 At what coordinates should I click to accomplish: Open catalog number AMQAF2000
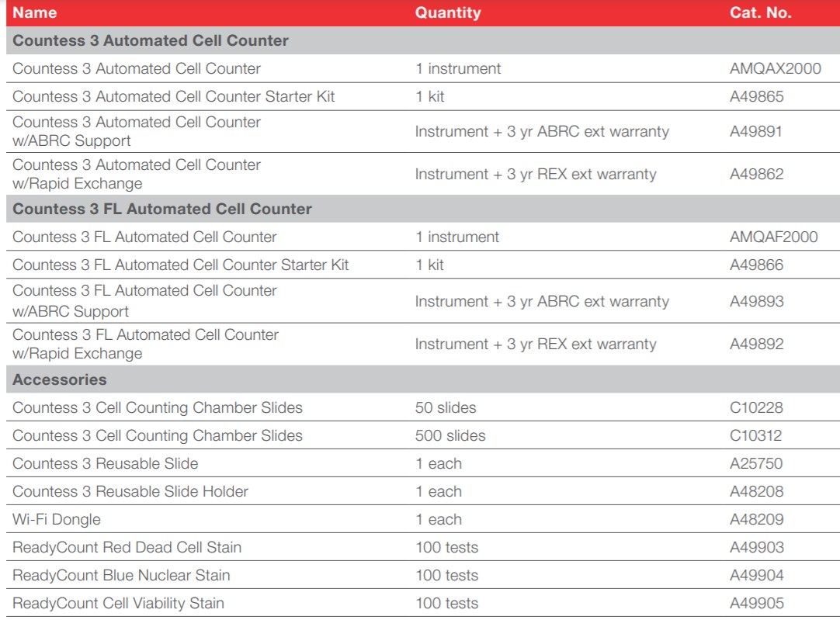point(773,237)
